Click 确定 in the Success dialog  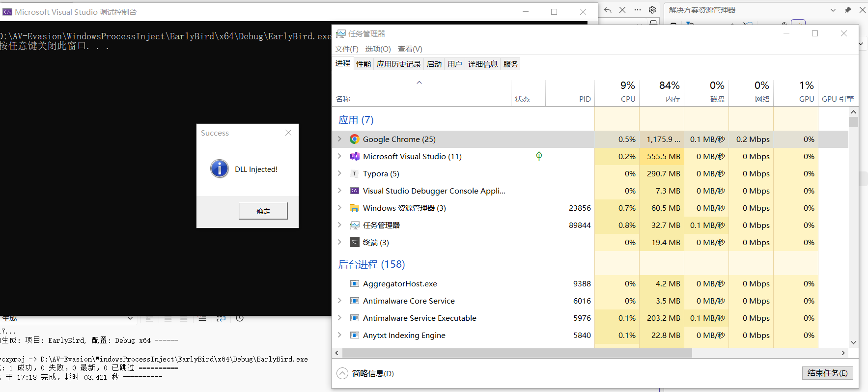pos(263,211)
